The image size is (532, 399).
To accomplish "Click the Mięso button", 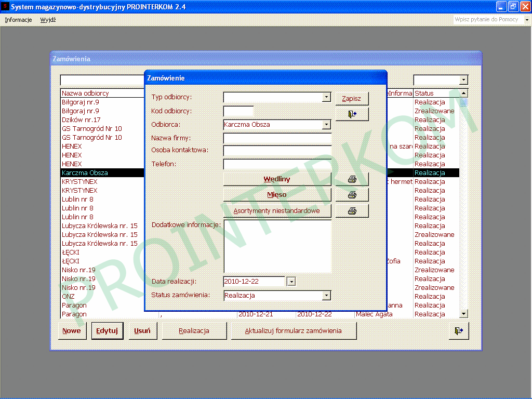I will coord(277,195).
